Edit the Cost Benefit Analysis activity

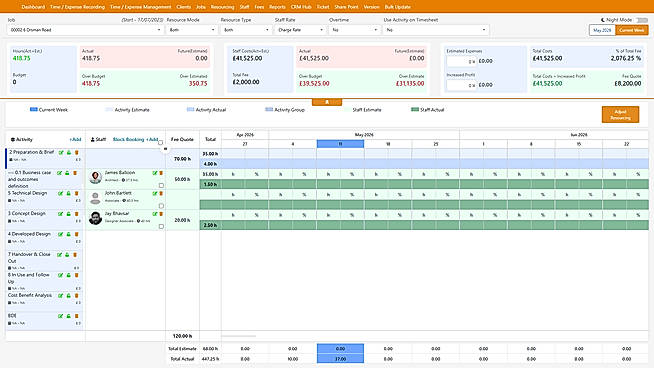point(61,296)
